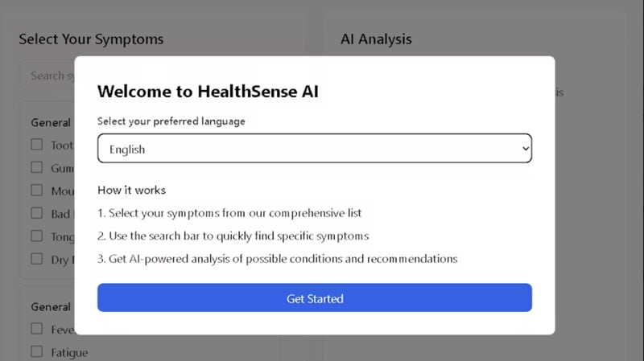Click the Get Started button
644x361 pixels.
pyautogui.click(x=314, y=298)
